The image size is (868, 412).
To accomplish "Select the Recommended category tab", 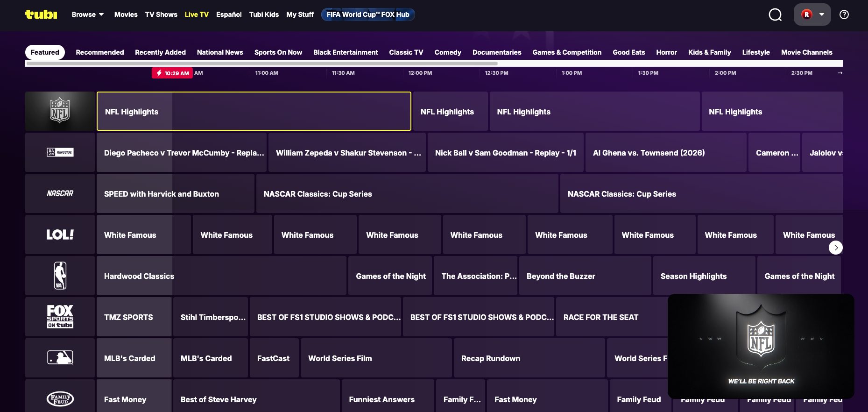I will tap(100, 52).
